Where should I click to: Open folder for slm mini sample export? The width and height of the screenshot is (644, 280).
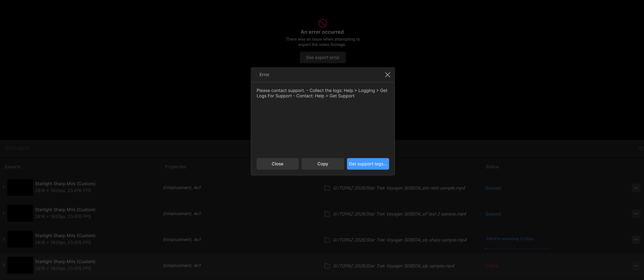(x=327, y=188)
